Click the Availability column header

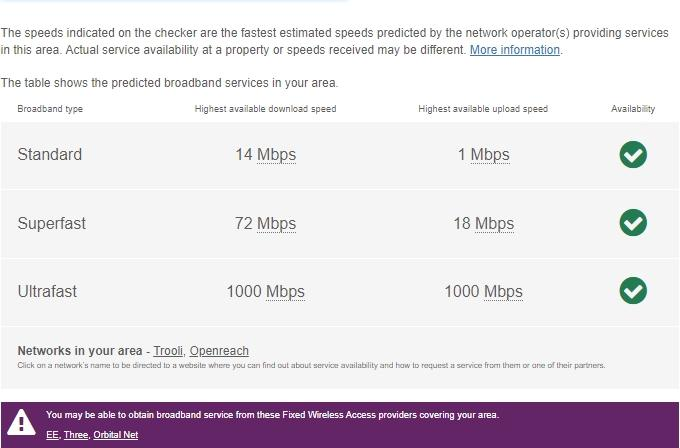click(x=633, y=109)
